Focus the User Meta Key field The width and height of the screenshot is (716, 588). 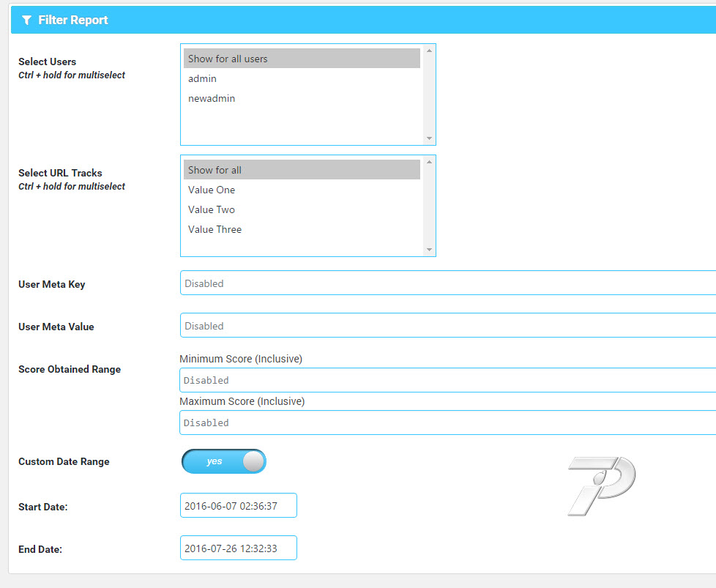tap(448, 283)
